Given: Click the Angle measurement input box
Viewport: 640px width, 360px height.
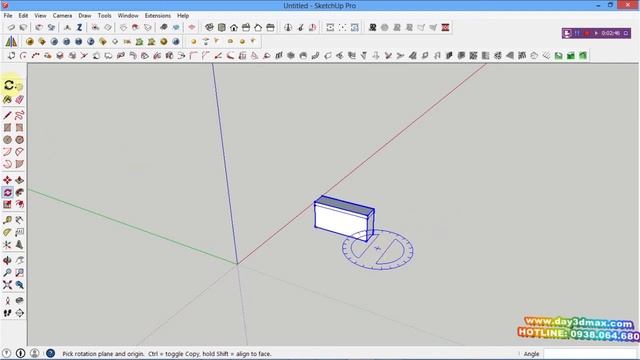Looking at the screenshot, I should [590, 353].
